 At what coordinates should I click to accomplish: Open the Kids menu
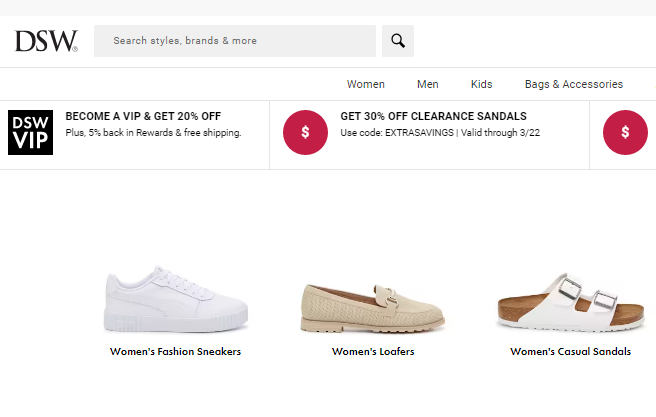(x=482, y=84)
